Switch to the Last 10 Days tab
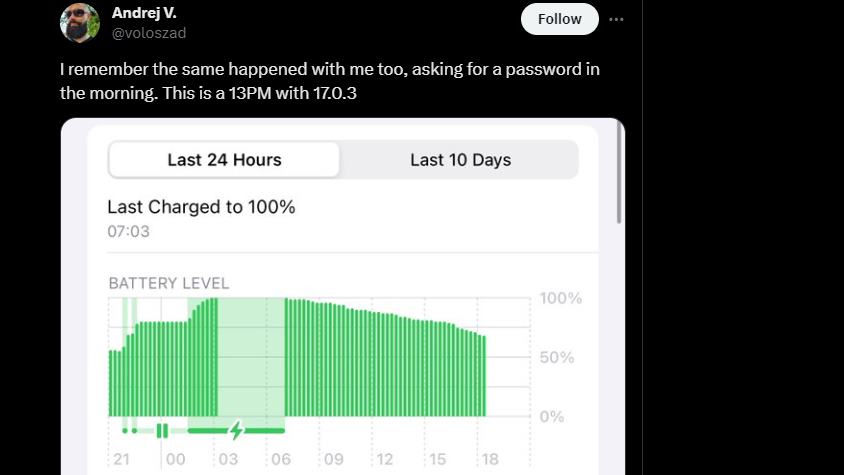 click(460, 160)
